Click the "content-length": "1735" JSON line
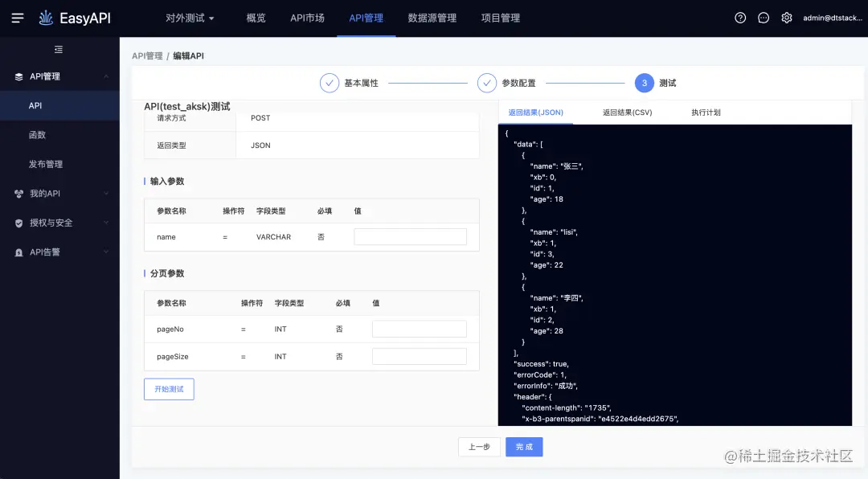 point(567,407)
